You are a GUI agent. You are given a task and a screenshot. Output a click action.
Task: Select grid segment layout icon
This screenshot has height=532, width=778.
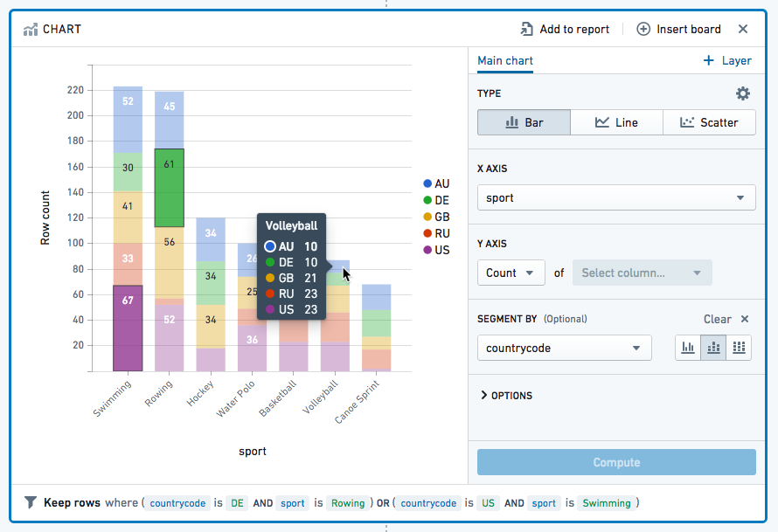[x=739, y=348]
